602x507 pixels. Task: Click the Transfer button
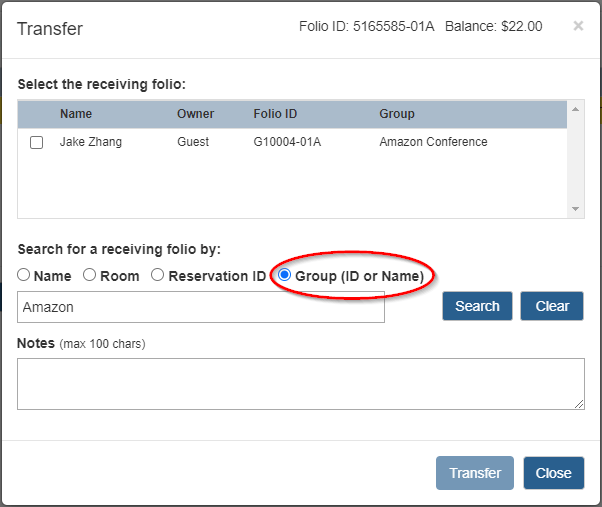pyautogui.click(x=475, y=473)
